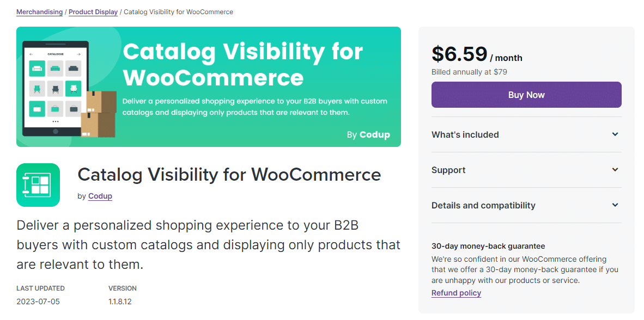The image size is (644, 320).
Task: Open the Codup author link
Action: click(x=100, y=196)
